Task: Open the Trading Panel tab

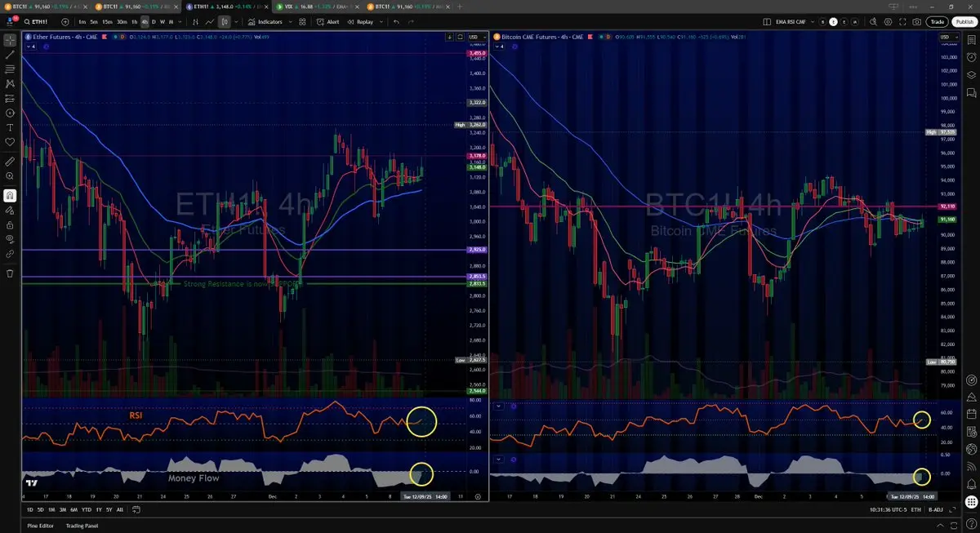Action: pos(82,525)
